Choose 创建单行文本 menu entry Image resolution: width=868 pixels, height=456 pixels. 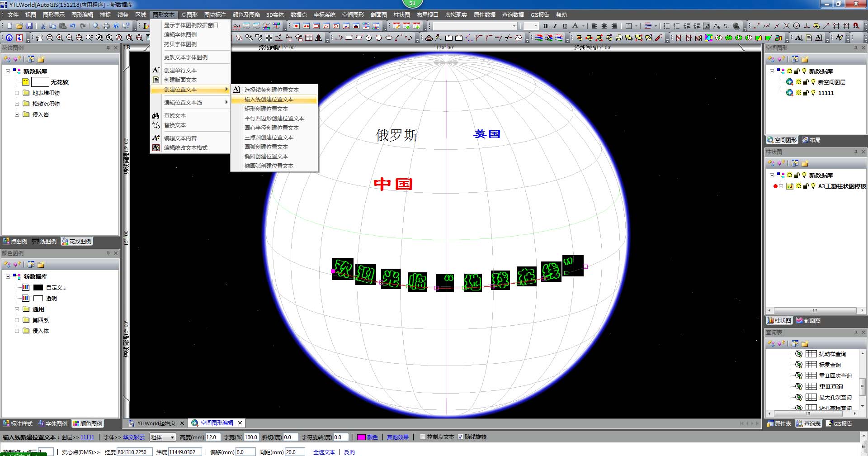tap(190, 70)
